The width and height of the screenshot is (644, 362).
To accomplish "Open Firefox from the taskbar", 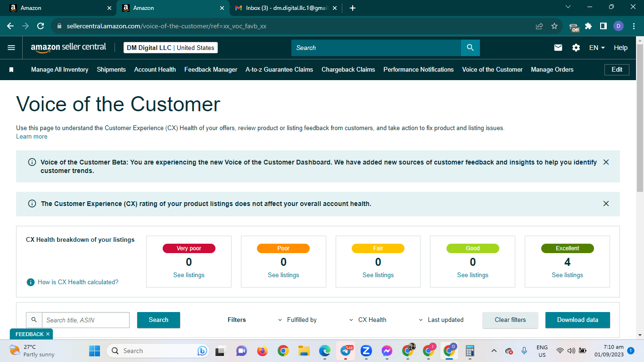I will [x=262, y=351].
